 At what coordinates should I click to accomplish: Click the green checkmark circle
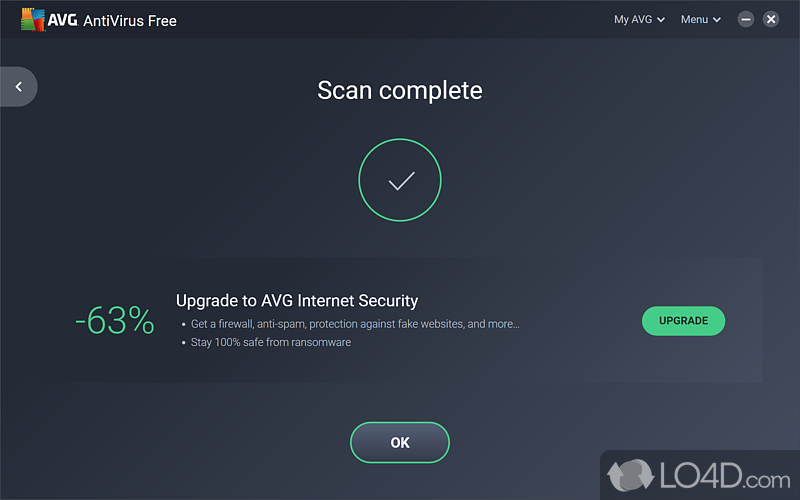tap(400, 181)
